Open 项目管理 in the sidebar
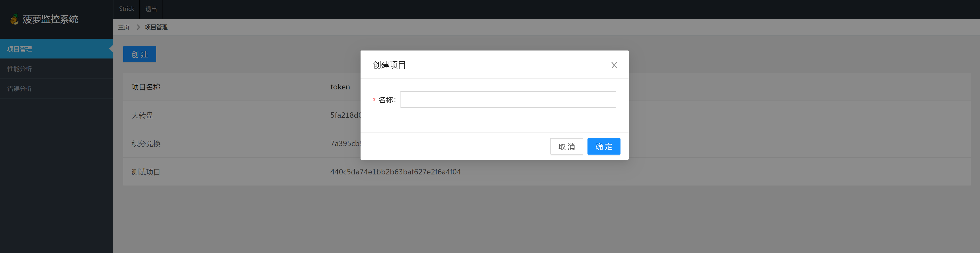The height and width of the screenshot is (253, 980). tap(56, 49)
